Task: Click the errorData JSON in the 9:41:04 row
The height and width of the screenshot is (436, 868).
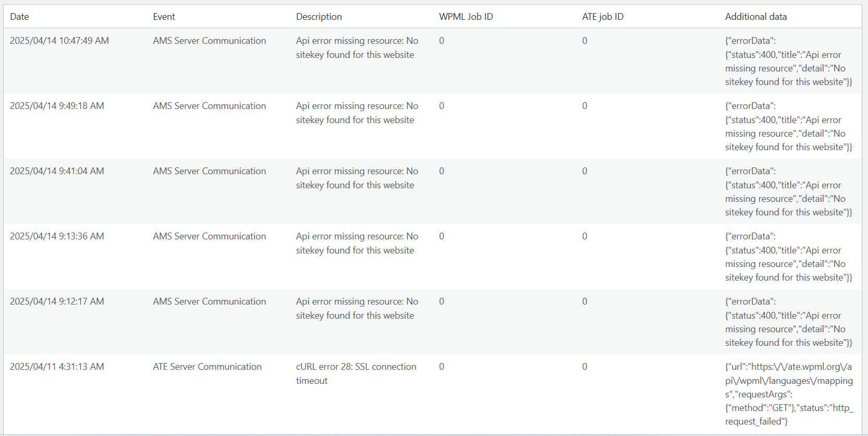Action: [788, 191]
